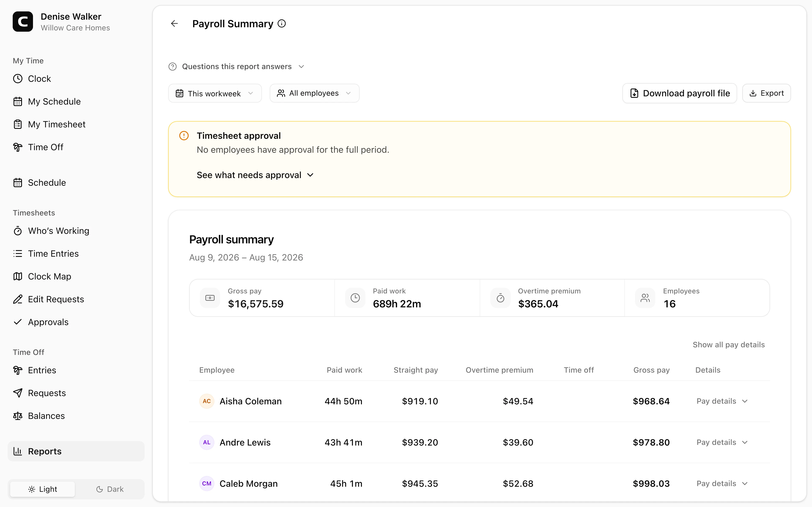Toggle Show all pay details
812x507 pixels.
[x=728, y=345]
